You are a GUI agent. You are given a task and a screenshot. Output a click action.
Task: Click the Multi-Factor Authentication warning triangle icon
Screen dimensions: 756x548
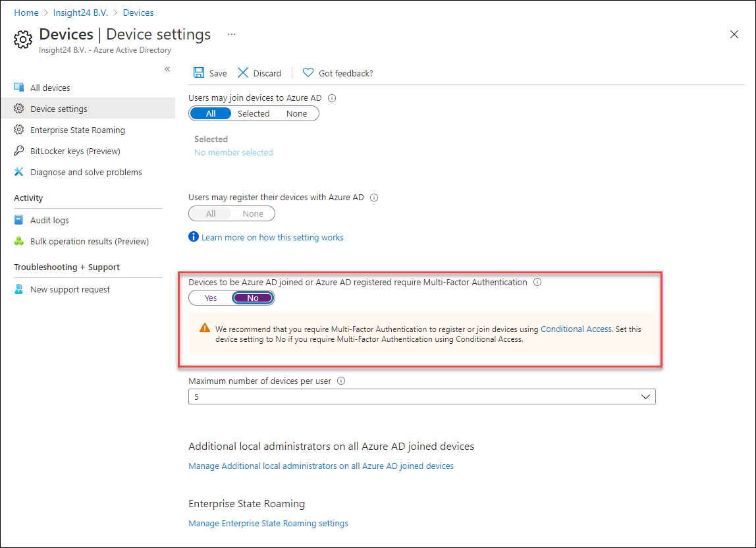pos(204,328)
